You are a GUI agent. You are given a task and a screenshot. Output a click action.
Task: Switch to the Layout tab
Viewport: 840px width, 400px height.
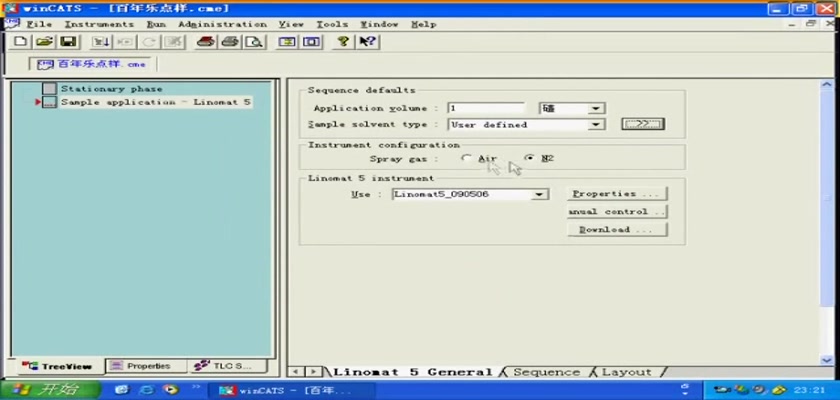coord(627,372)
